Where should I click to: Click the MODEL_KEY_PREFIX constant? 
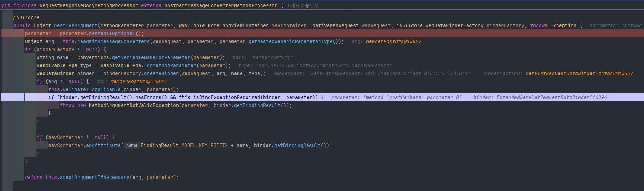click(x=205, y=145)
